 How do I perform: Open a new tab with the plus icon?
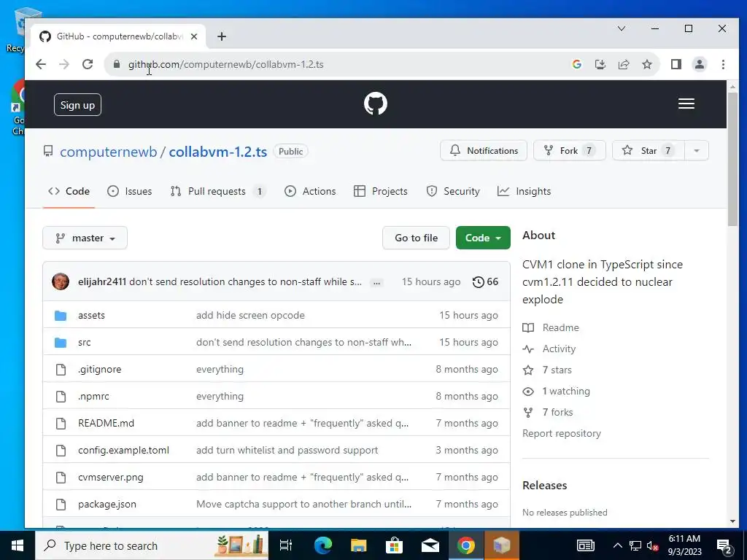222,36
